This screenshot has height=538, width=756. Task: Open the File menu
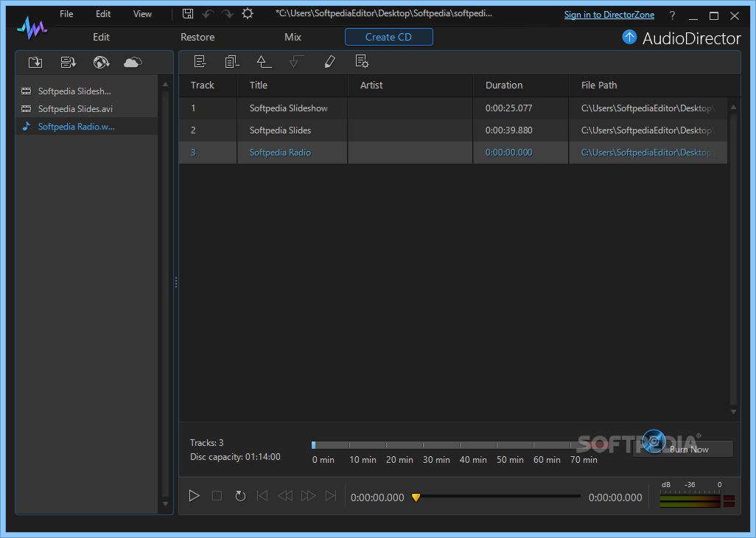pyautogui.click(x=66, y=14)
